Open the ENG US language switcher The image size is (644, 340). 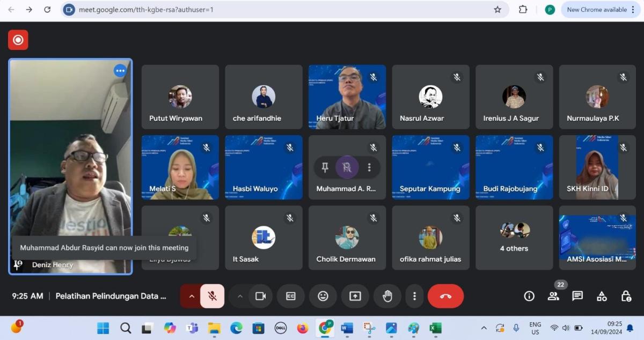click(535, 328)
